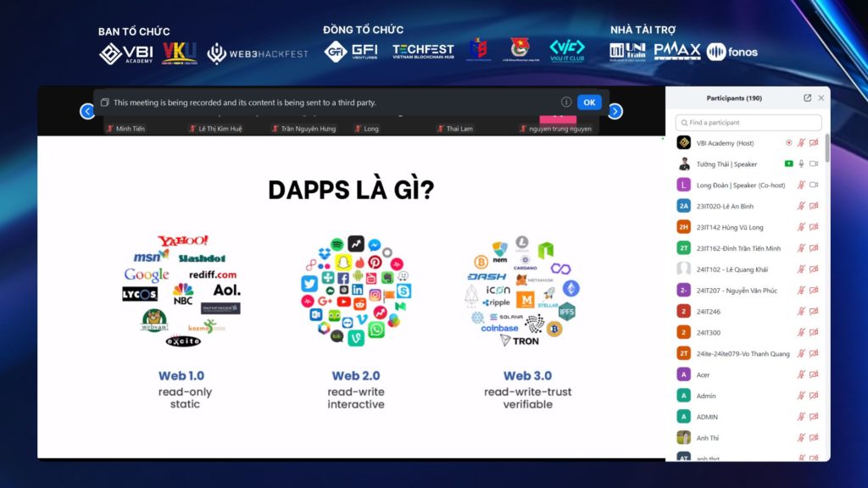Select participant 23IT020-Lê An Bình
This screenshot has width=868, height=488.
tap(725, 206)
